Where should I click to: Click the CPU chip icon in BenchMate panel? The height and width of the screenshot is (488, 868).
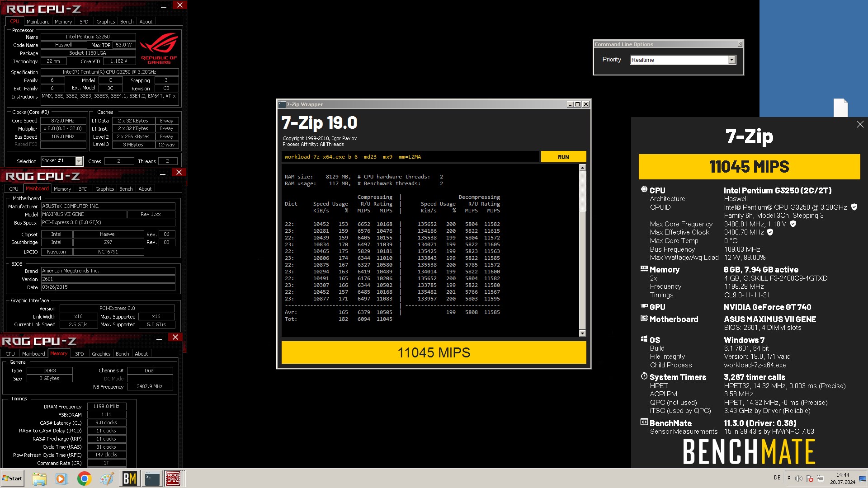coord(644,189)
